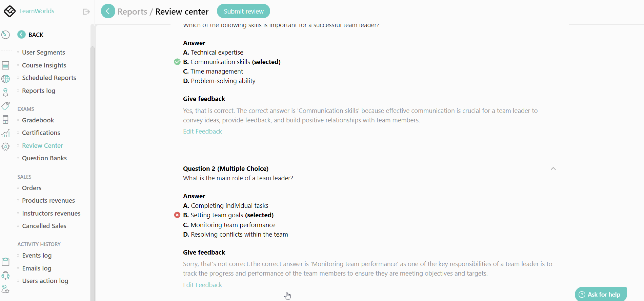This screenshot has width=644, height=301.
Task: Click Edit Feedback under Communication skills question
Action: click(x=202, y=131)
